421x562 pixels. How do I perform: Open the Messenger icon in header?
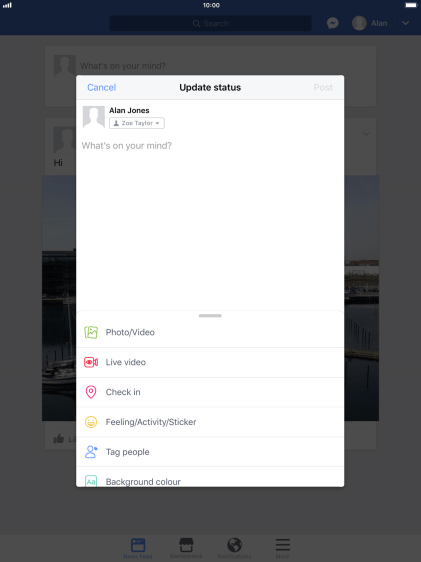point(333,23)
